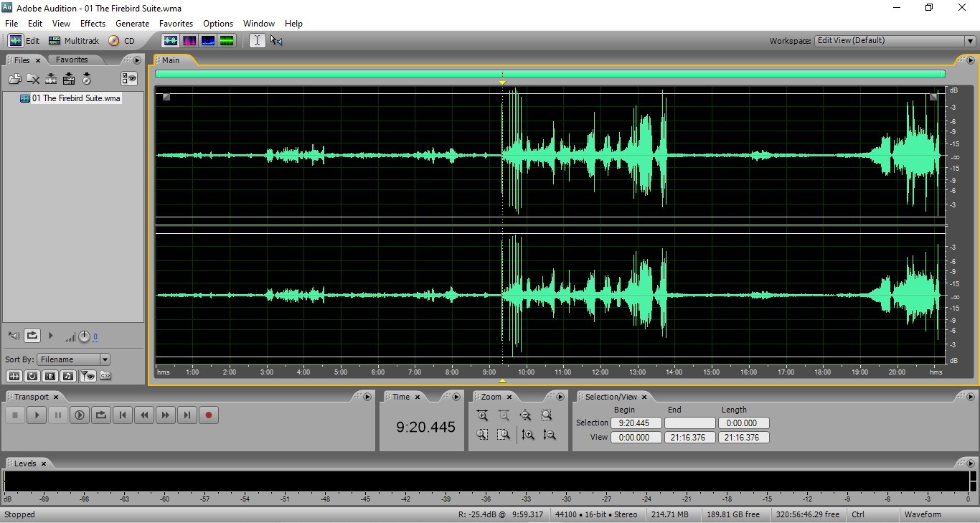Switch to the Favorites tab
Viewport: 980px width, 523px height.
tap(72, 60)
